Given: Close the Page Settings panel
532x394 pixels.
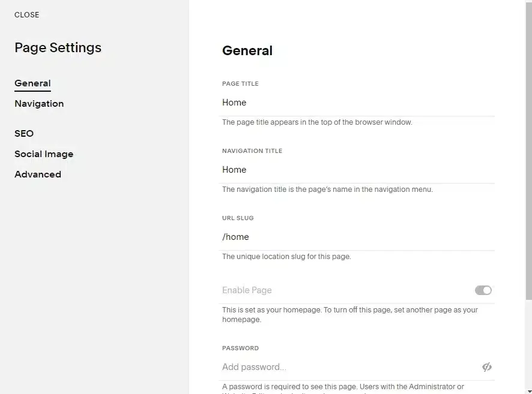Looking at the screenshot, I should [x=27, y=15].
